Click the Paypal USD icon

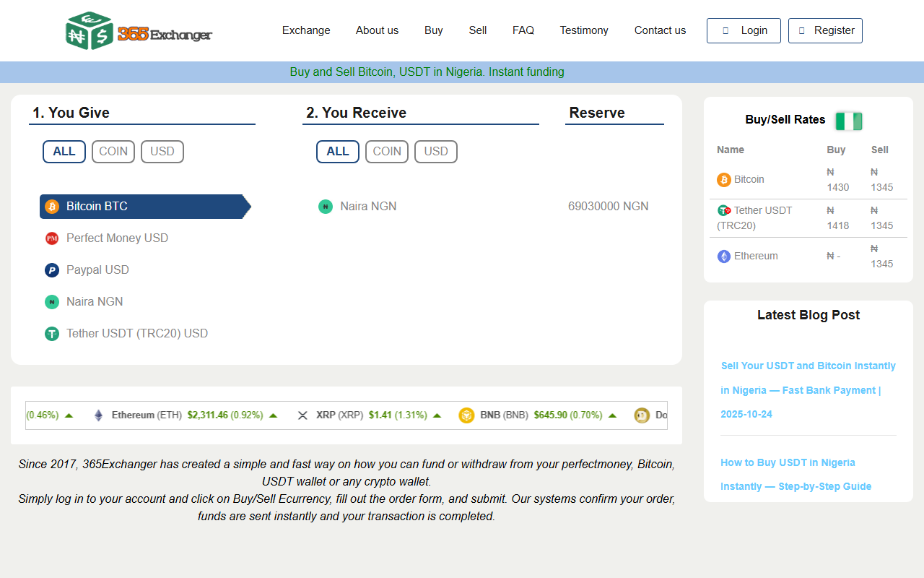pyautogui.click(x=52, y=270)
